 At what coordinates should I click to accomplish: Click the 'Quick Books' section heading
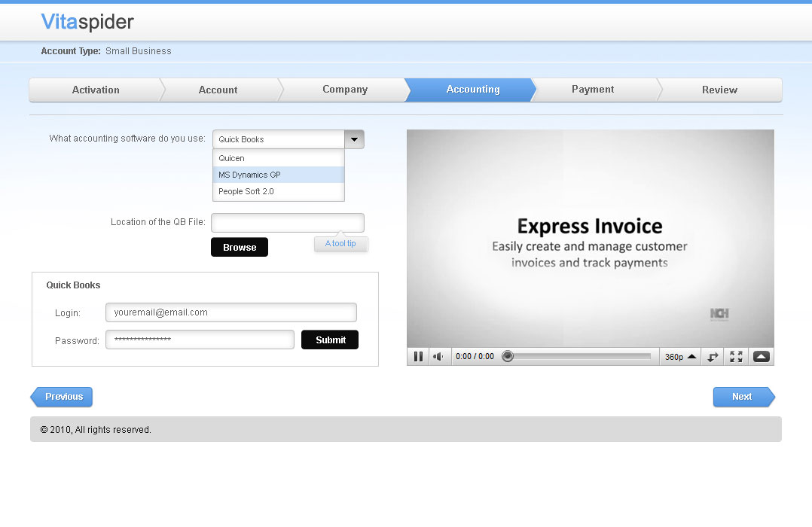(x=74, y=285)
